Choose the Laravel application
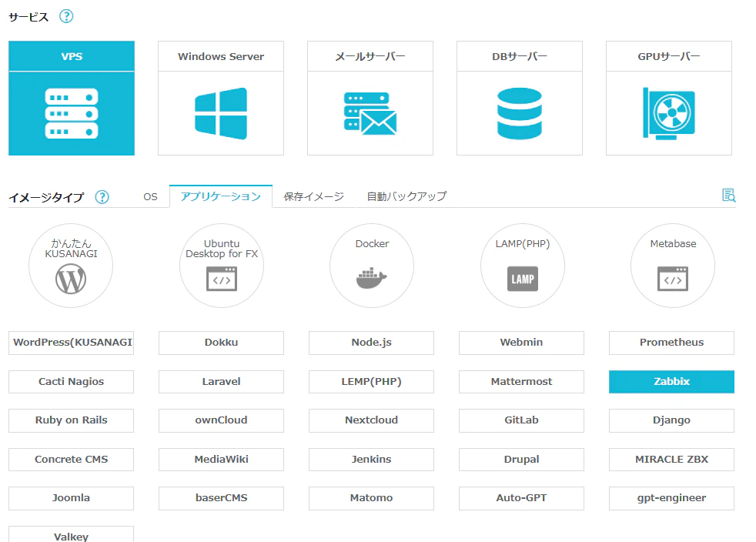The image size is (756, 542). coord(221,381)
